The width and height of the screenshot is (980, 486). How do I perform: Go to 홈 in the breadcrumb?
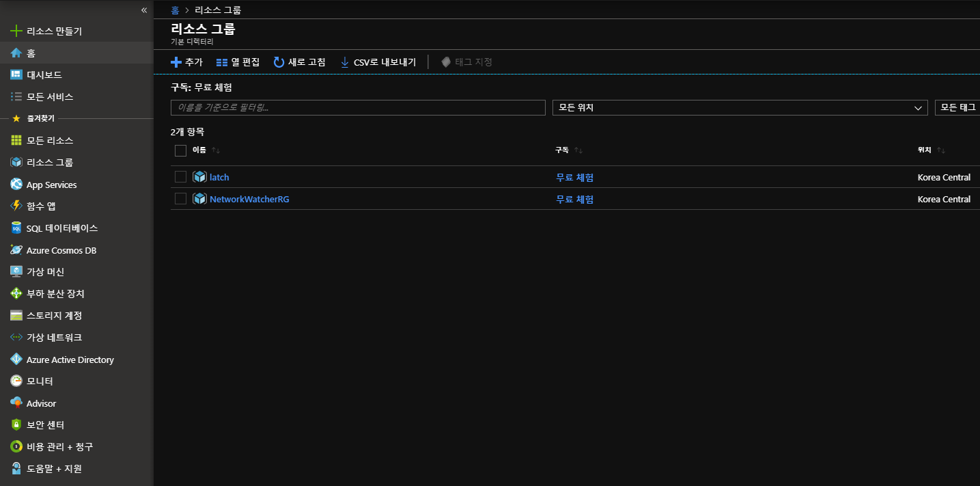[x=176, y=10]
